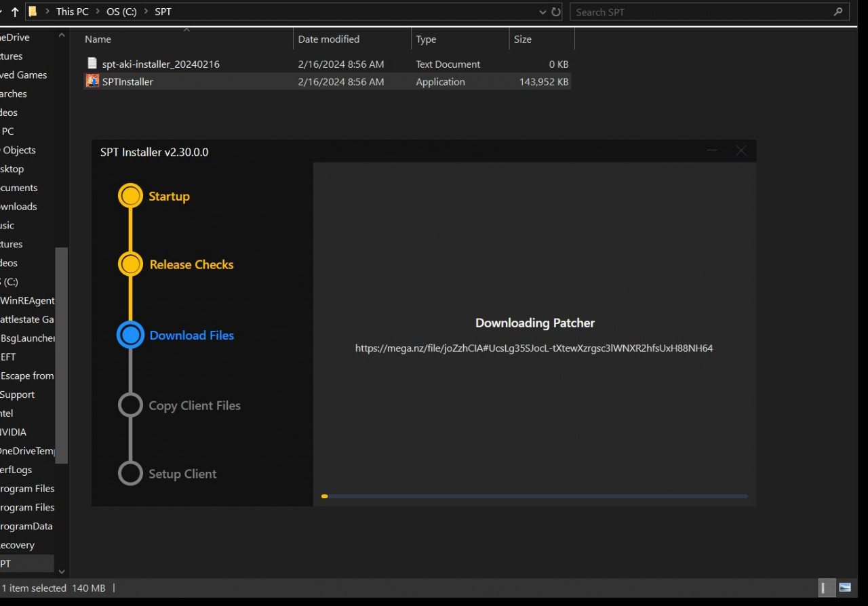Click the SPT breadcrumb
868x606 pixels.
[163, 12]
